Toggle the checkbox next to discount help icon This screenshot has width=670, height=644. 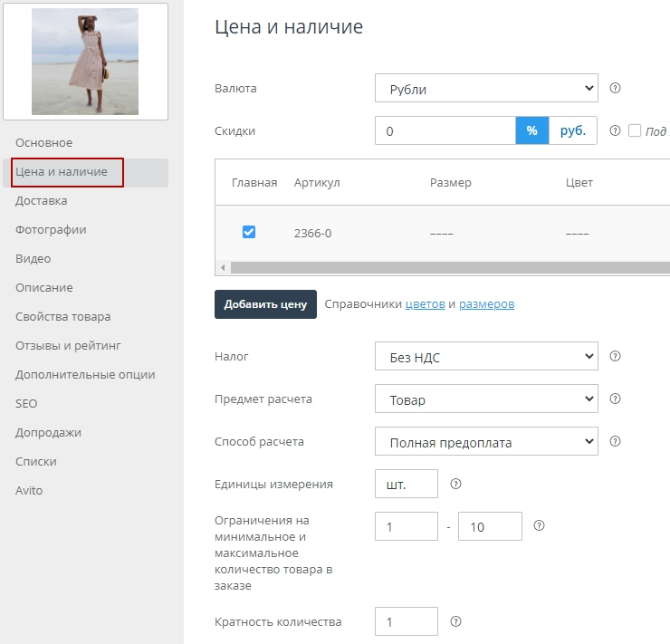point(635,130)
